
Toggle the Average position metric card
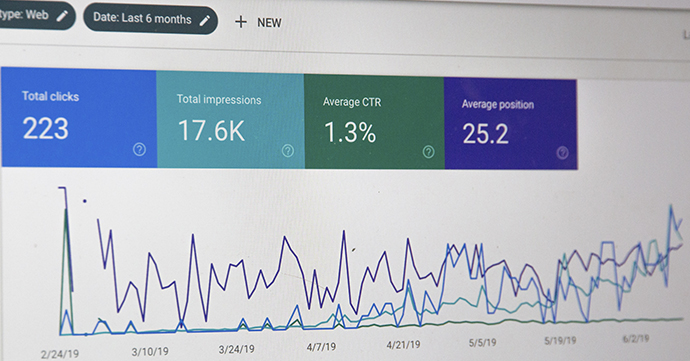tap(510, 124)
